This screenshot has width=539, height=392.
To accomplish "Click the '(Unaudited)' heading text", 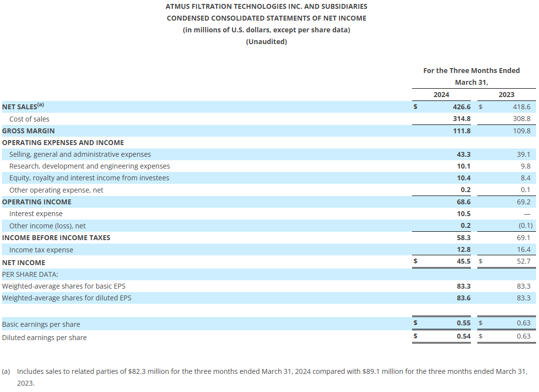I will pyautogui.click(x=267, y=42).
